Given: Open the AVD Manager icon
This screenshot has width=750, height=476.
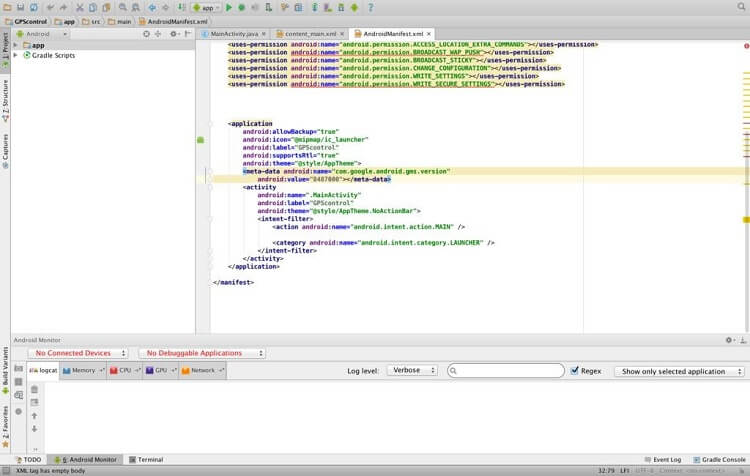Looking at the screenshot, I should [328, 7].
